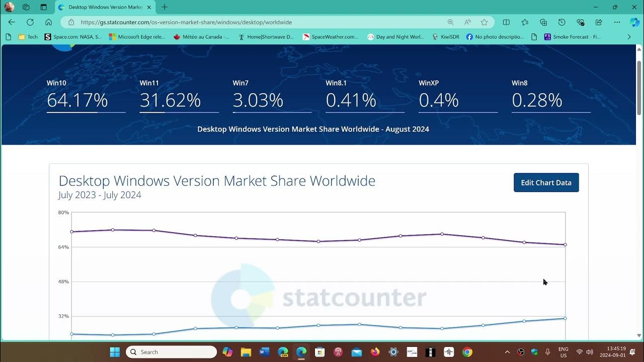Open SpaceWeather.com bookmark
The height and width of the screenshot is (362, 644).
[331, 37]
